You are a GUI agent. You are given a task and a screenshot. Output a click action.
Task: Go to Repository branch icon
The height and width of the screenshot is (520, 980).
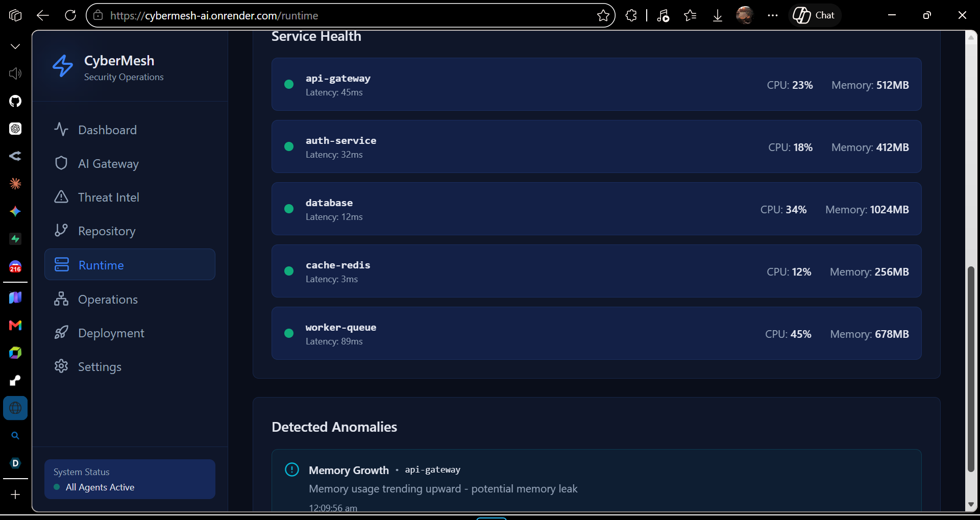point(61,231)
